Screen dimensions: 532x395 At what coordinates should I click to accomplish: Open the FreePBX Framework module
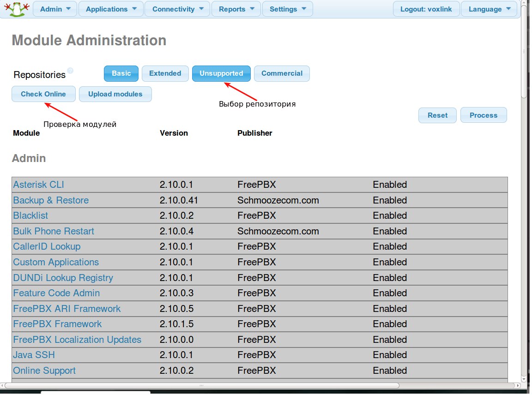coord(57,324)
